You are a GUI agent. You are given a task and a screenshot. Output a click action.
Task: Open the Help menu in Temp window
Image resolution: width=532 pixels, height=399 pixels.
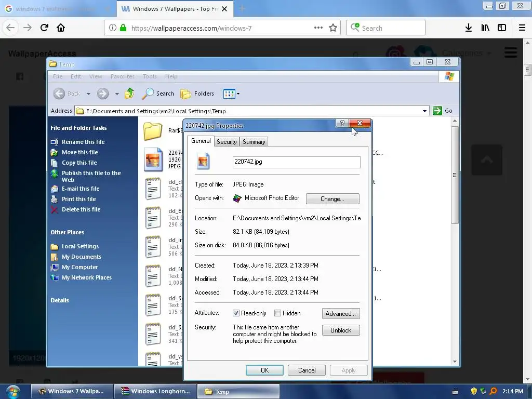(171, 76)
